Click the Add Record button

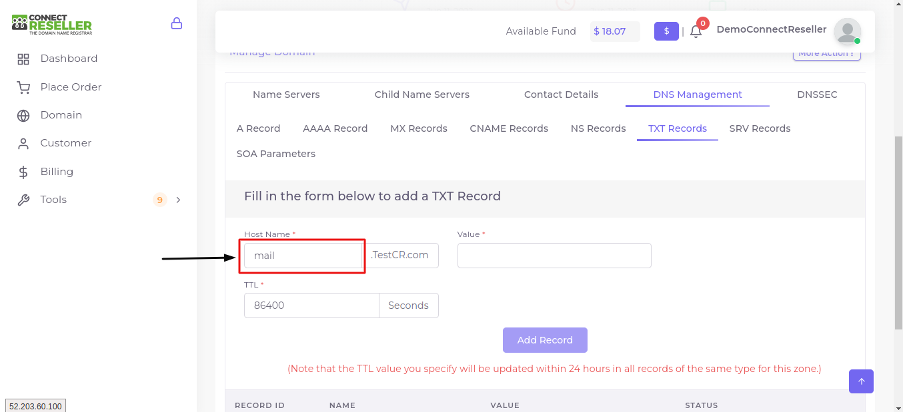(545, 340)
